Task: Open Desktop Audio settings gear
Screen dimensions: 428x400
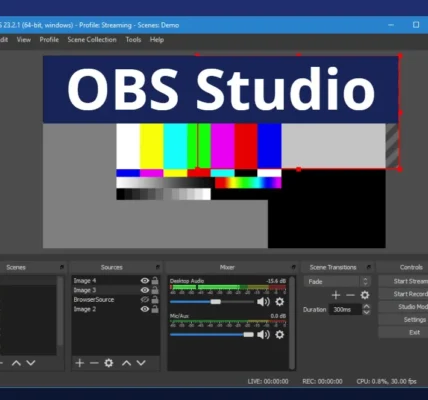Action: coord(280,302)
